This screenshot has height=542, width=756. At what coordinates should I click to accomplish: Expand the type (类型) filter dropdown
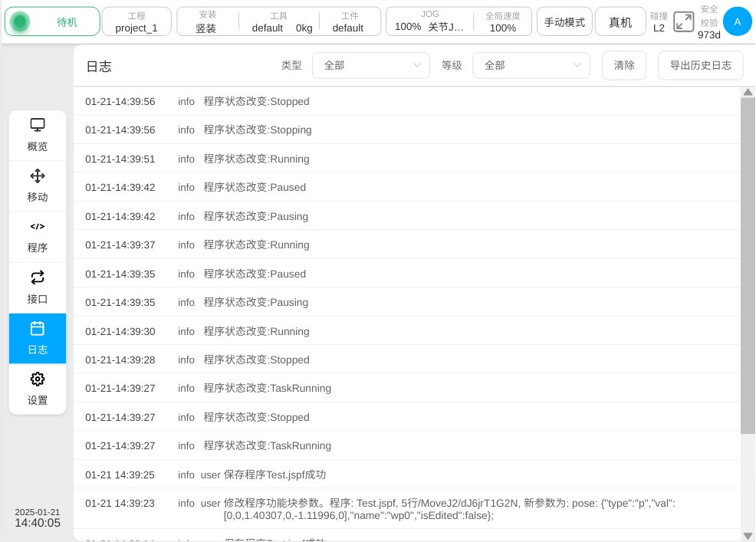point(370,66)
